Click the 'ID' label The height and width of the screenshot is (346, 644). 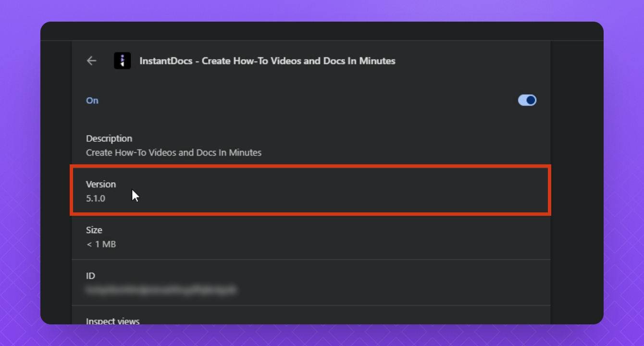90,276
